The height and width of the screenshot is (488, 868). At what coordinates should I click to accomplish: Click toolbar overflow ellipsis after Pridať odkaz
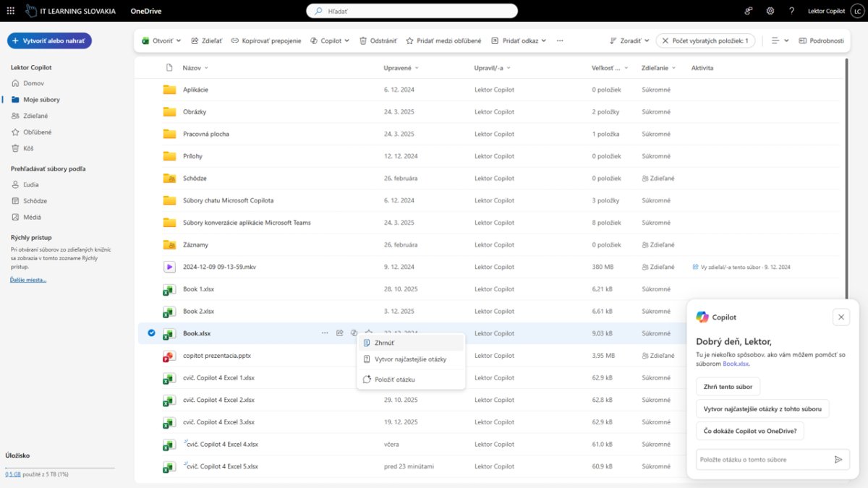[x=560, y=41]
